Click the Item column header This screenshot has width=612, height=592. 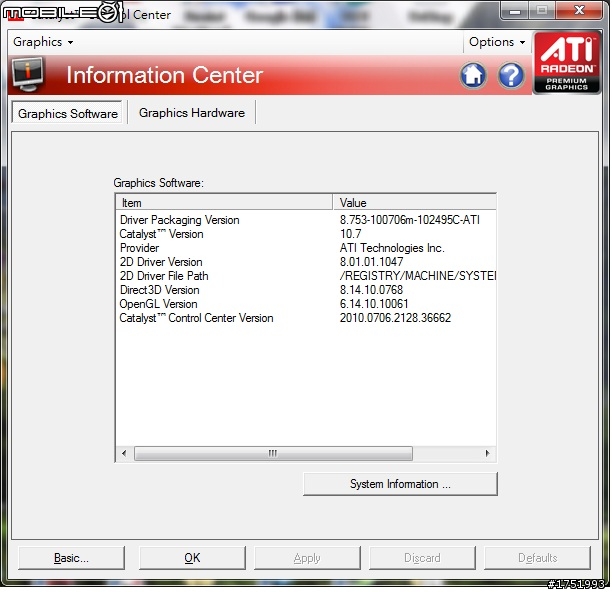[x=224, y=203]
